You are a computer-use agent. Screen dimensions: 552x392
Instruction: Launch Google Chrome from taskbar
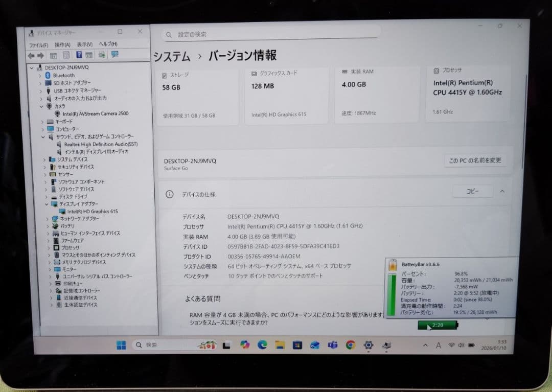pos(350,345)
